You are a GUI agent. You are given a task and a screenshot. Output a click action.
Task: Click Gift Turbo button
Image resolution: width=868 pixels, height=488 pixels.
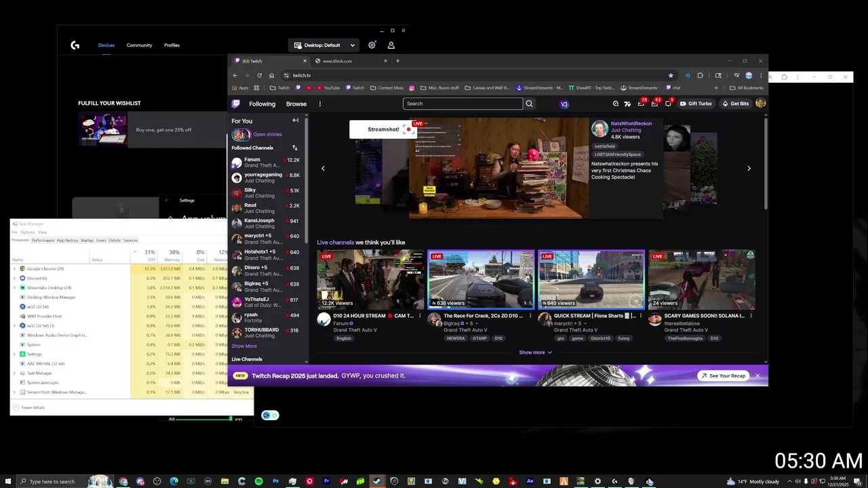696,104
